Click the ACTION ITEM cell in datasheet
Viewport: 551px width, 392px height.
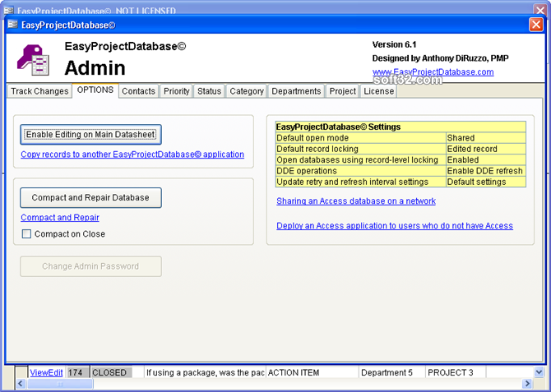click(x=312, y=372)
